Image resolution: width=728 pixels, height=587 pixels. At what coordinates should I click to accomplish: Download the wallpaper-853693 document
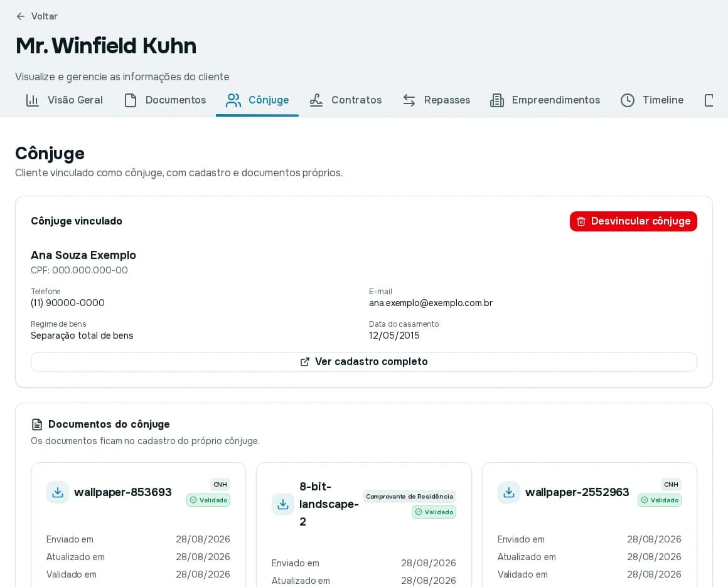(x=58, y=492)
